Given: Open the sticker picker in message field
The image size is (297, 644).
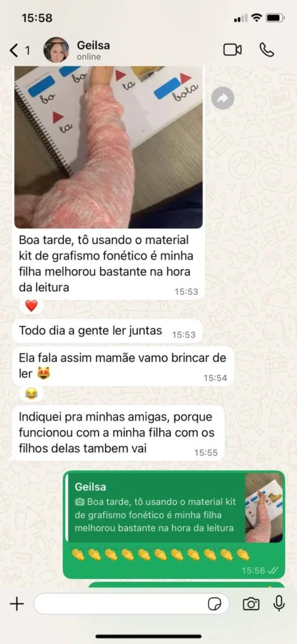Looking at the screenshot, I should click(x=215, y=604).
